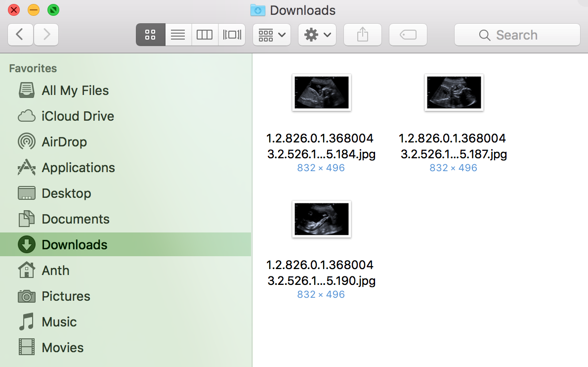The height and width of the screenshot is (367, 588).
Task: Click the house icon beside Anth
Action: click(x=27, y=270)
